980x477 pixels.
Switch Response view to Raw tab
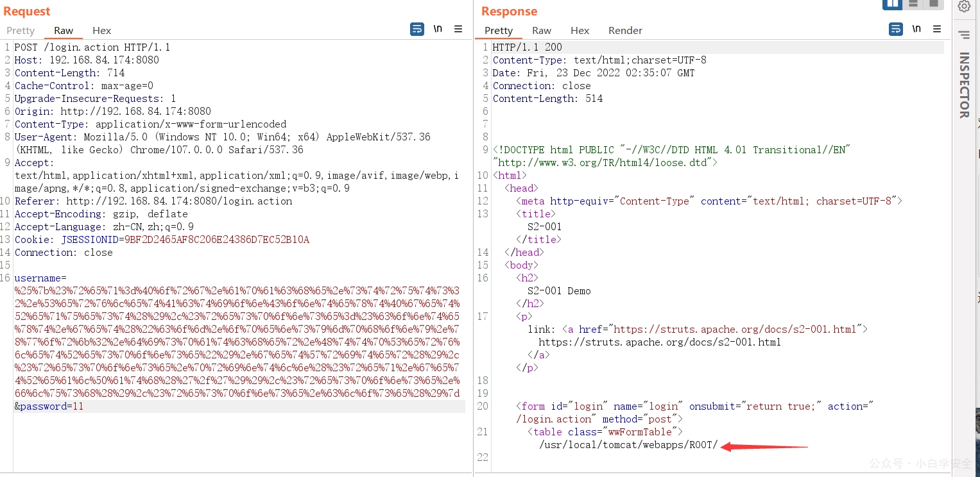(542, 30)
